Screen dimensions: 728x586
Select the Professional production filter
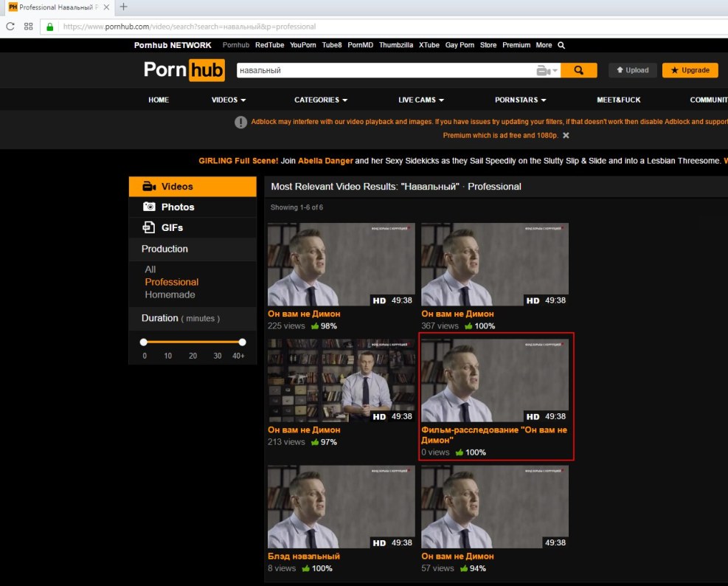171,282
